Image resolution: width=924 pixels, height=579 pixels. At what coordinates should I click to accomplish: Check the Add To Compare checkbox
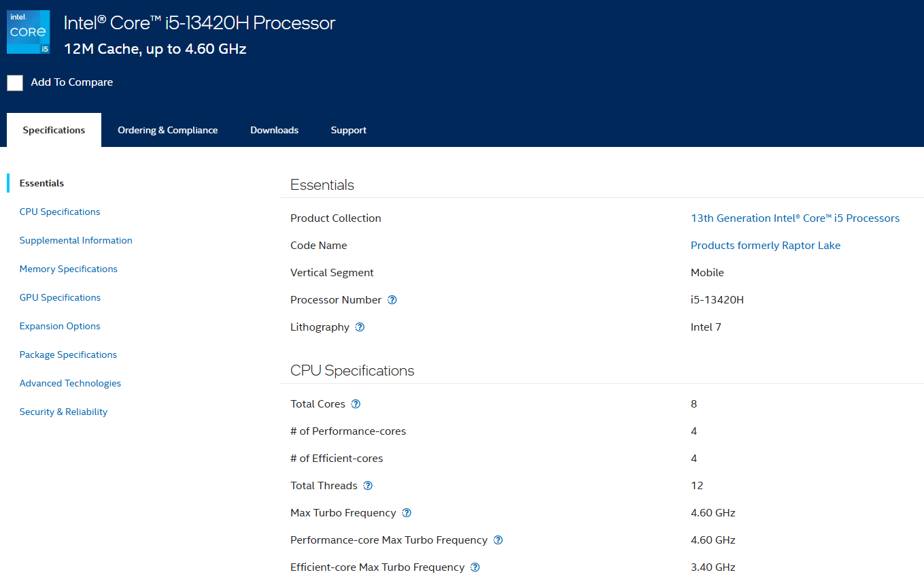(x=15, y=83)
